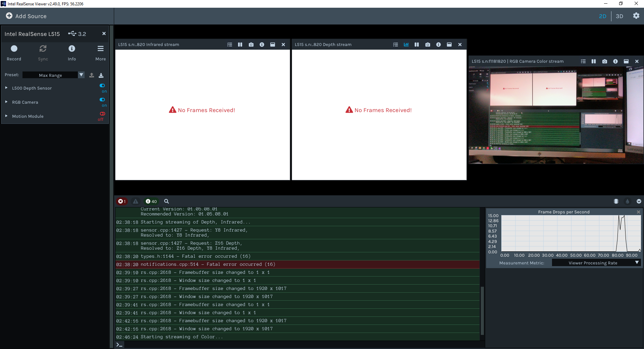The height and width of the screenshot is (349, 644).
Task: Expand the L500 Depth Sensor section
Action: tap(6, 88)
